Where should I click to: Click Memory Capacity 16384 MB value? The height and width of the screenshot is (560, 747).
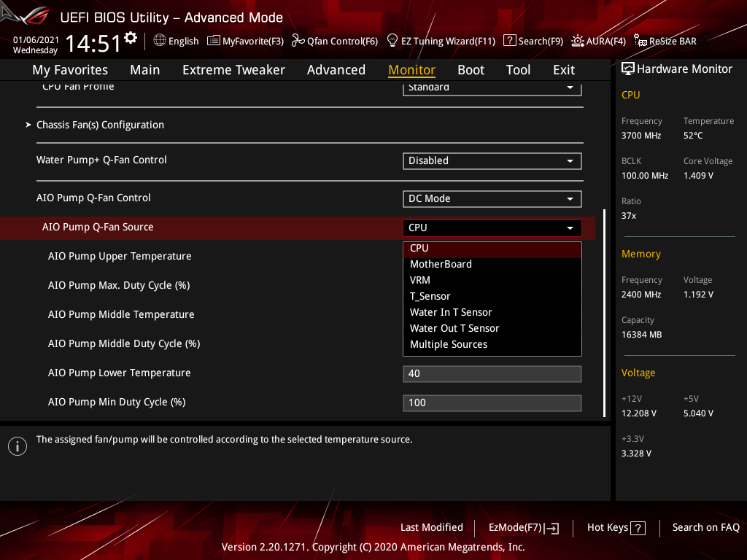[x=641, y=335]
